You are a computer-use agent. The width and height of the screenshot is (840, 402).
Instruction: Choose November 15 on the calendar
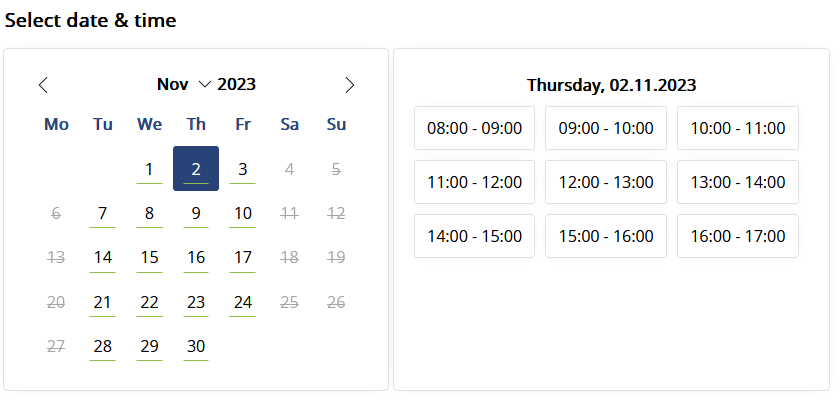[149, 258]
